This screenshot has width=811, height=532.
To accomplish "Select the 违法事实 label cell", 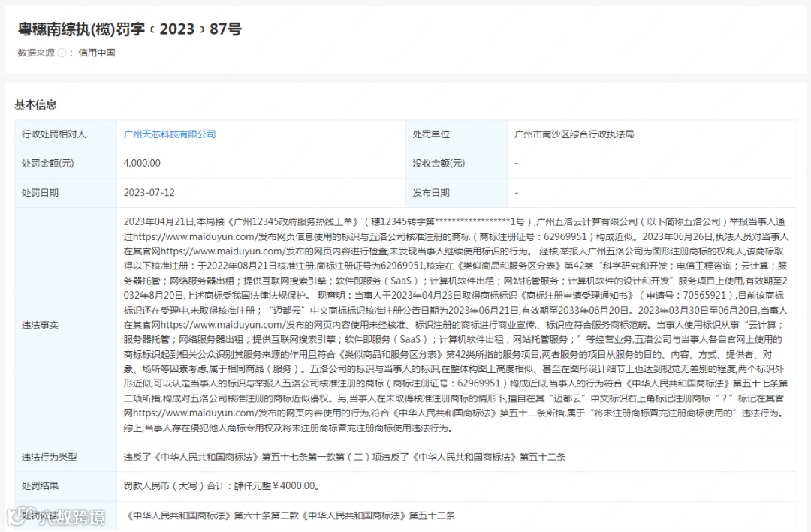I will [65, 325].
